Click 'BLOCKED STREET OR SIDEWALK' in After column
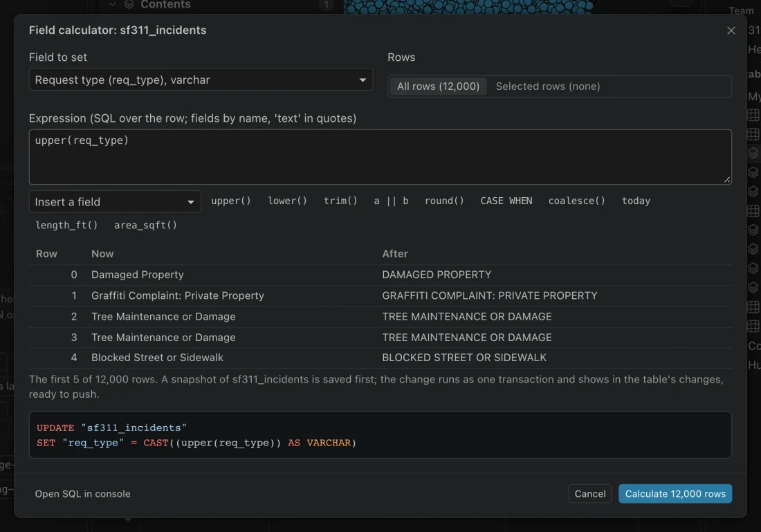Image resolution: width=761 pixels, height=532 pixels. coord(464,358)
